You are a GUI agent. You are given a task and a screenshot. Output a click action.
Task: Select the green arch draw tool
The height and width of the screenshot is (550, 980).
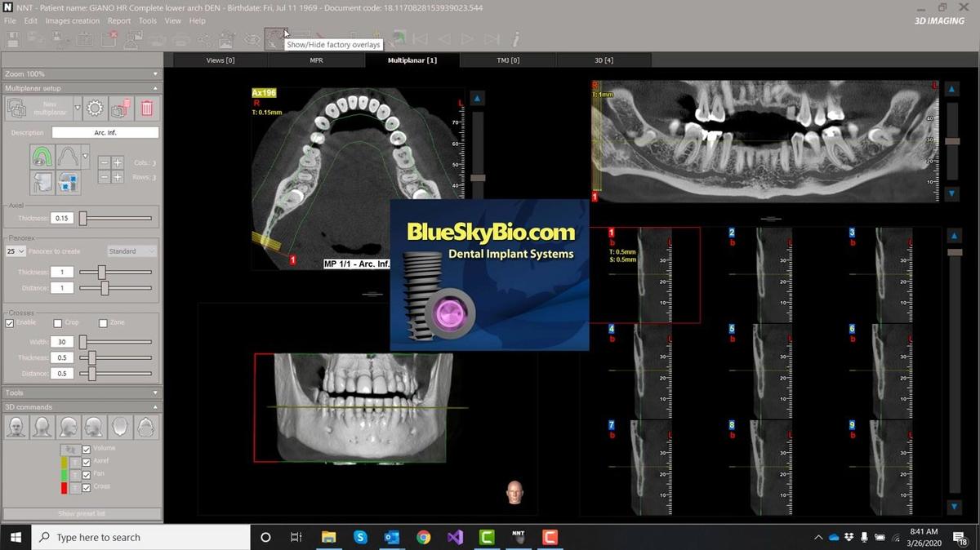click(42, 156)
